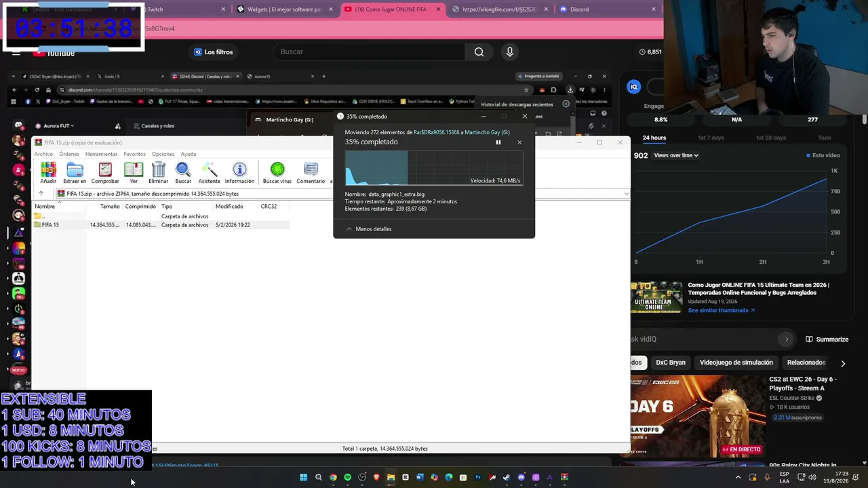
Task: Click Pregunta a Gemini button in Chrome
Action: click(540, 77)
